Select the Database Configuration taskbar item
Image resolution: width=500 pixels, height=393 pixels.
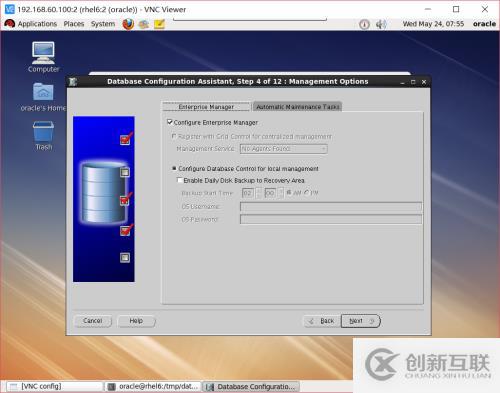pos(251,386)
